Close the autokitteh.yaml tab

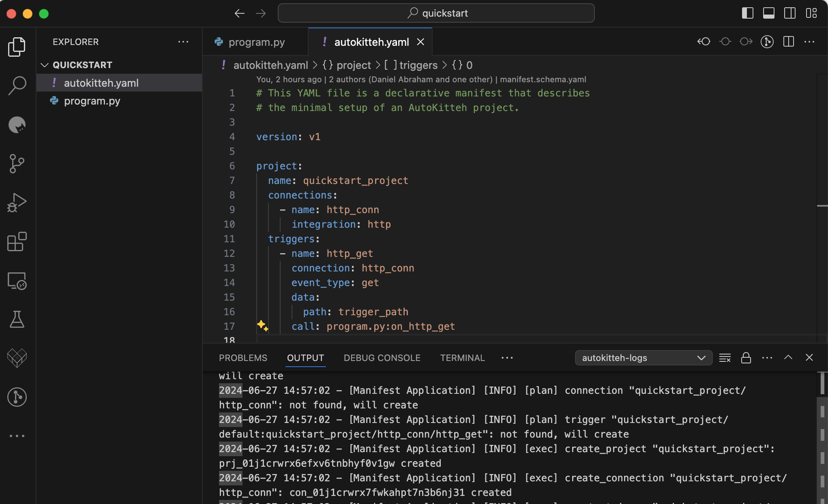[x=420, y=42]
